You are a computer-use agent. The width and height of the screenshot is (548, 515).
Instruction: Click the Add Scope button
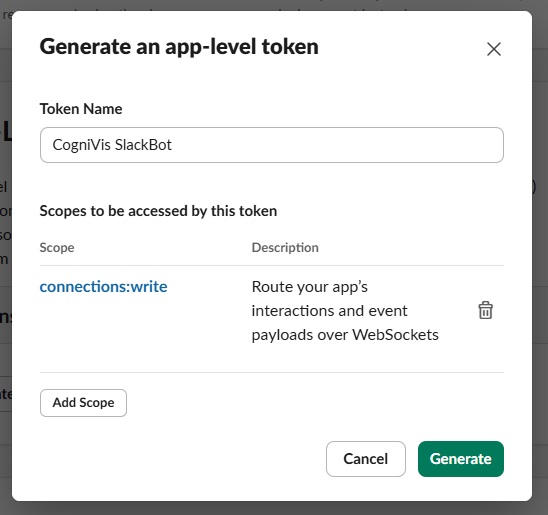tap(83, 402)
